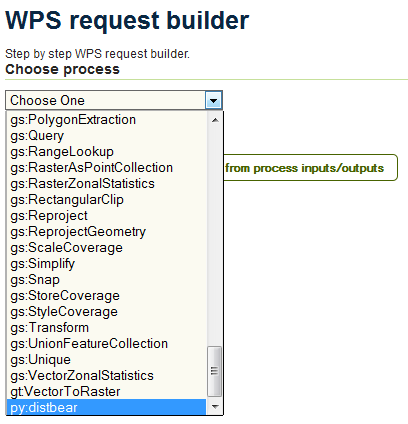Screen dimensions: 408x424
Task: Choose gs:Transform in the dropdown
Action: [x=106, y=328]
